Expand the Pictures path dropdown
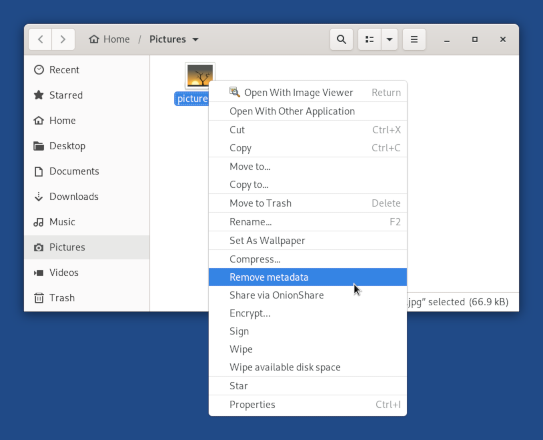The width and height of the screenshot is (543, 440). pyautogui.click(x=195, y=39)
